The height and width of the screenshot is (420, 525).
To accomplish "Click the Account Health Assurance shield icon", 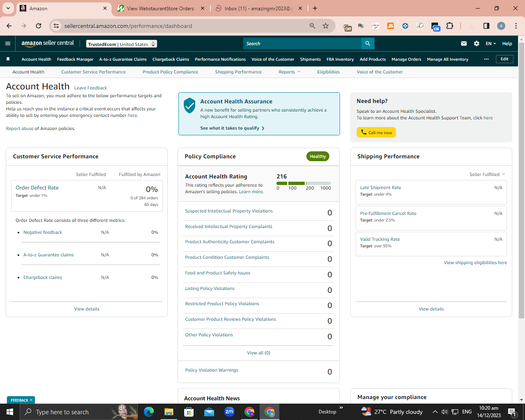I will 189,105.
